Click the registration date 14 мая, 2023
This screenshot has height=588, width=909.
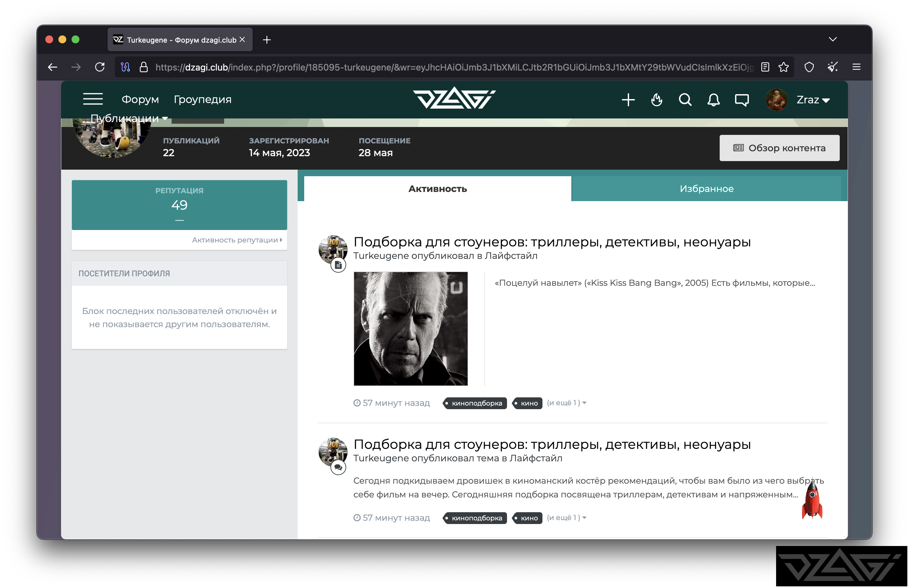point(279,153)
